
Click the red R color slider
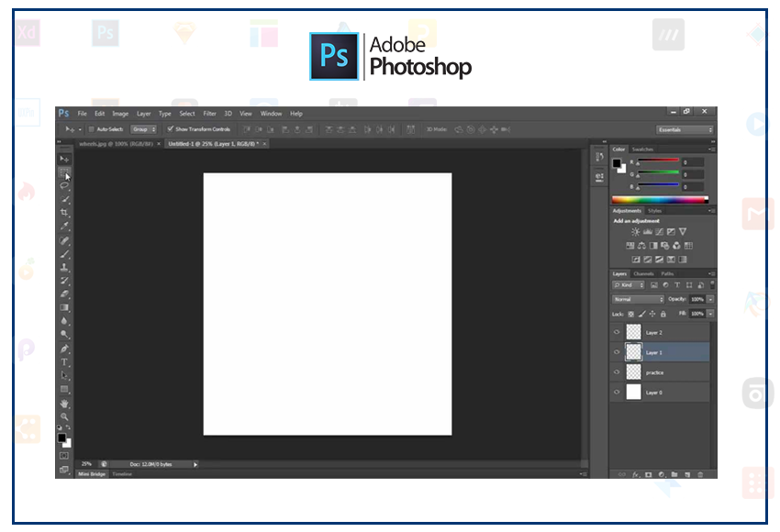pos(658,161)
